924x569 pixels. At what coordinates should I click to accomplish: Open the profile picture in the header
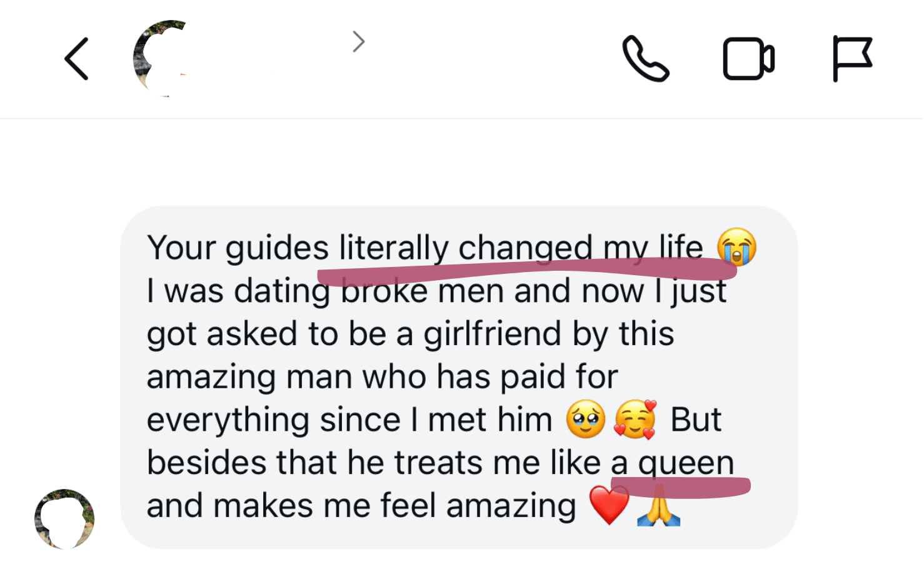click(161, 58)
